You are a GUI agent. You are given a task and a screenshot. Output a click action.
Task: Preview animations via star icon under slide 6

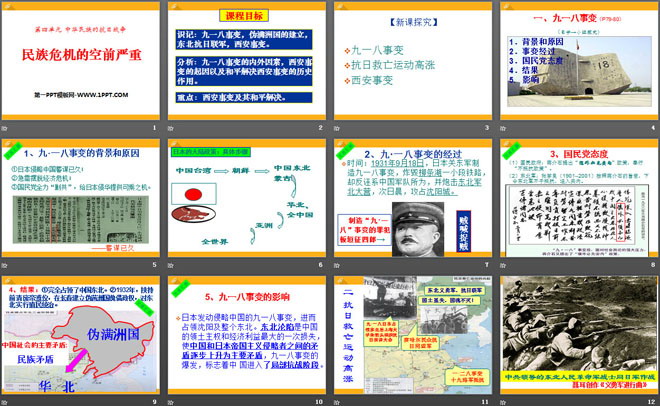[171, 265]
